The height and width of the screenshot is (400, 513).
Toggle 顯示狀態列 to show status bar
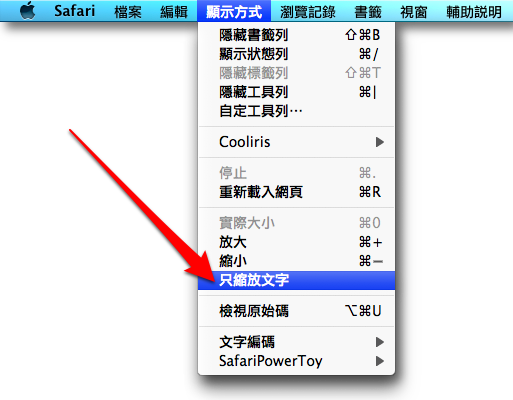click(x=296, y=54)
